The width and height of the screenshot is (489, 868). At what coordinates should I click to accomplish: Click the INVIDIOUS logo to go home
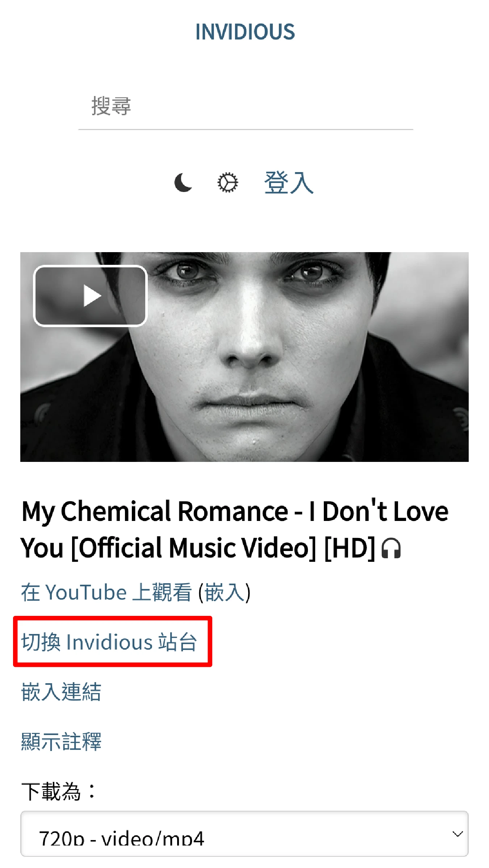[245, 32]
